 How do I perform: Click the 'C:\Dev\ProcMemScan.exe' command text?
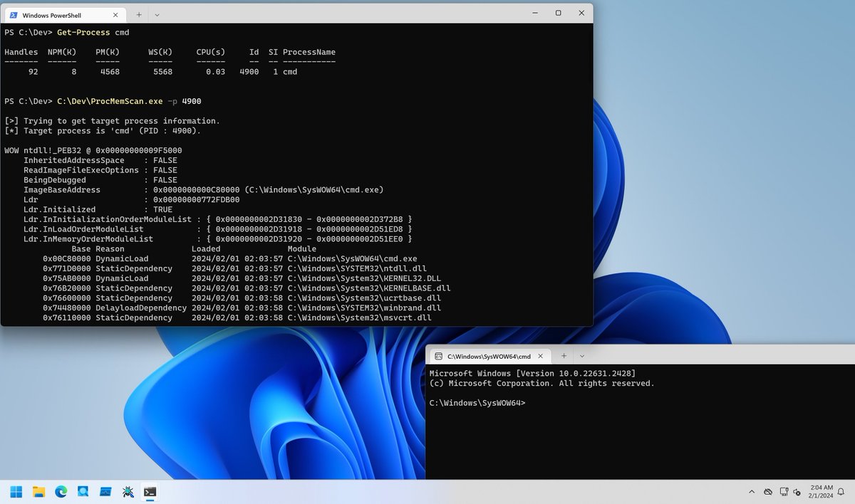(x=110, y=102)
